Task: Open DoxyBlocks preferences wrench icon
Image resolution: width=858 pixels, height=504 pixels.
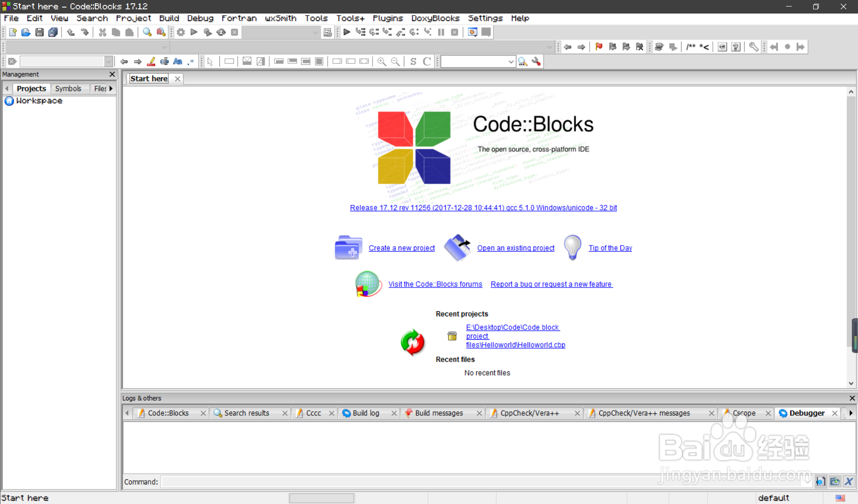Action: pos(753,47)
